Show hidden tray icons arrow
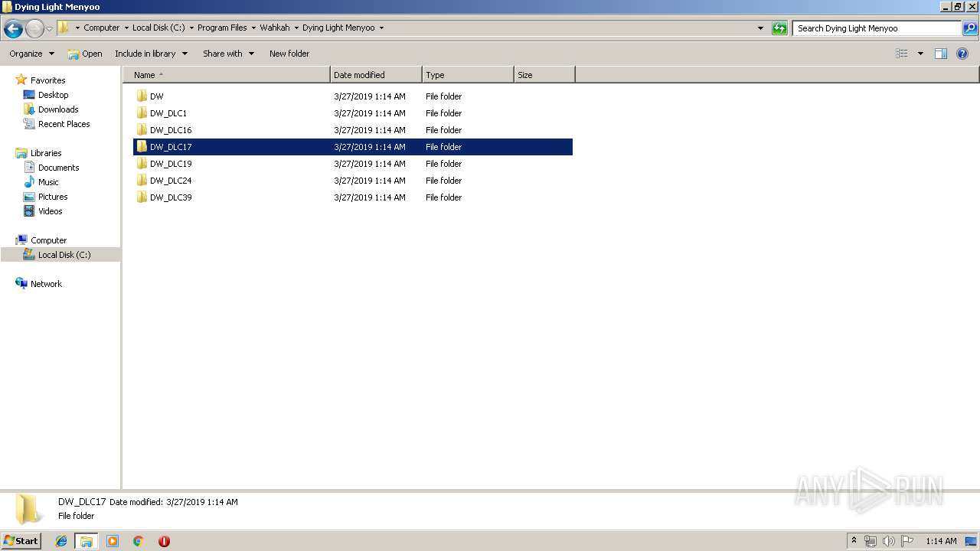Screen dimensions: 980x551 point(854,540)
